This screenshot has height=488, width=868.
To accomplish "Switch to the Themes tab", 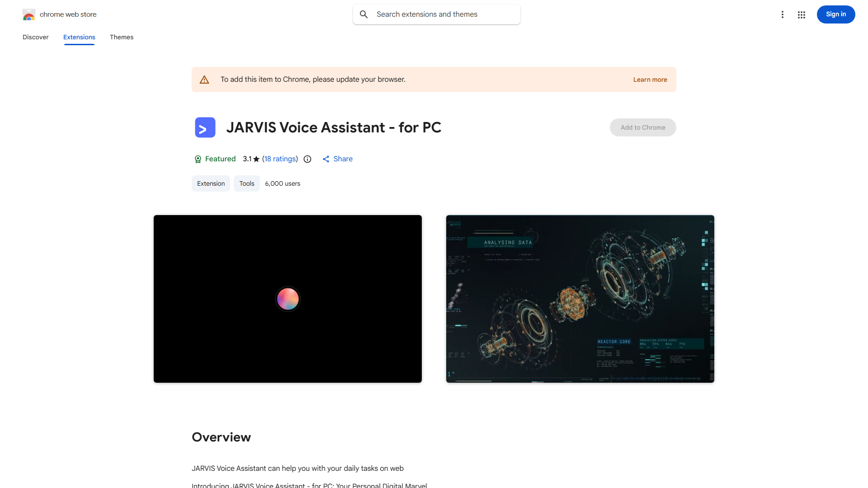I will point(121,37).
